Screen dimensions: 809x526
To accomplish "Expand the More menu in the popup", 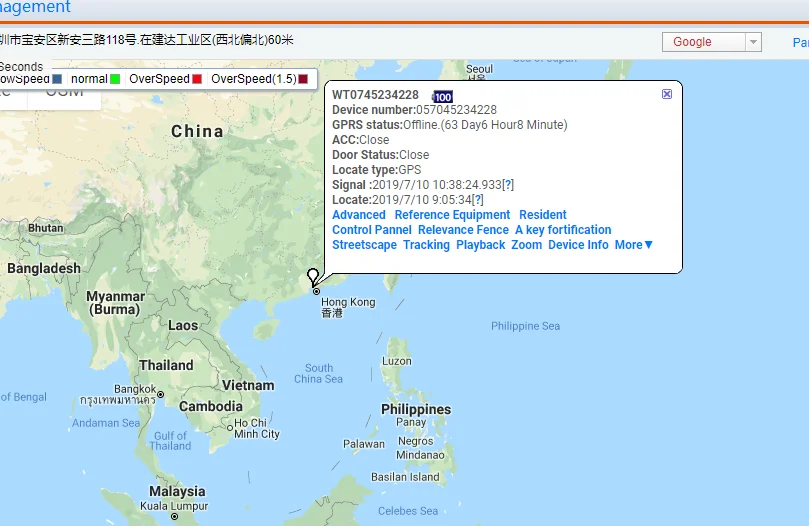I will click(x=634, y=245).
